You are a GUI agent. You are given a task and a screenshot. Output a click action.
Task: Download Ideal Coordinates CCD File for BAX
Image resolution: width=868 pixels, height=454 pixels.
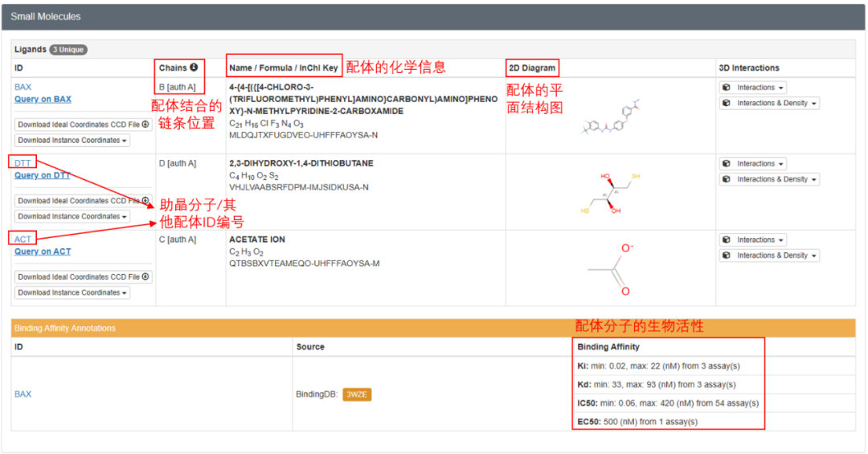click(83, 125)
